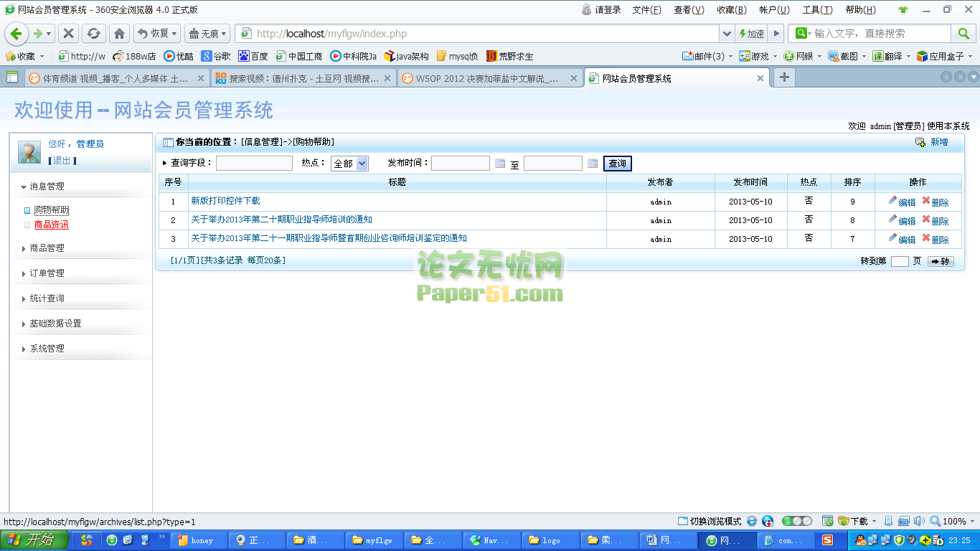Open the 无痕 incognito dropdown
980x551 pixels.
[x=207, y=34]
